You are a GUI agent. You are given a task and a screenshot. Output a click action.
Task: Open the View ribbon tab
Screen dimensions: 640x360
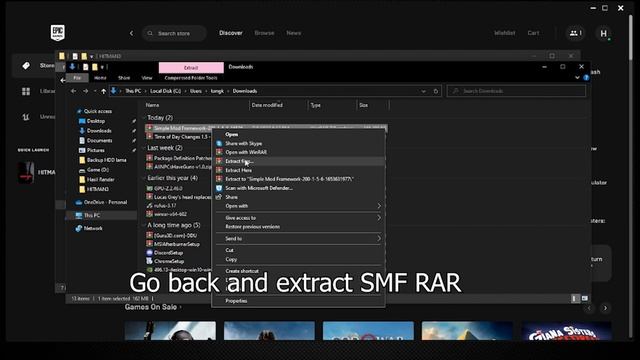tap(147, 78)
